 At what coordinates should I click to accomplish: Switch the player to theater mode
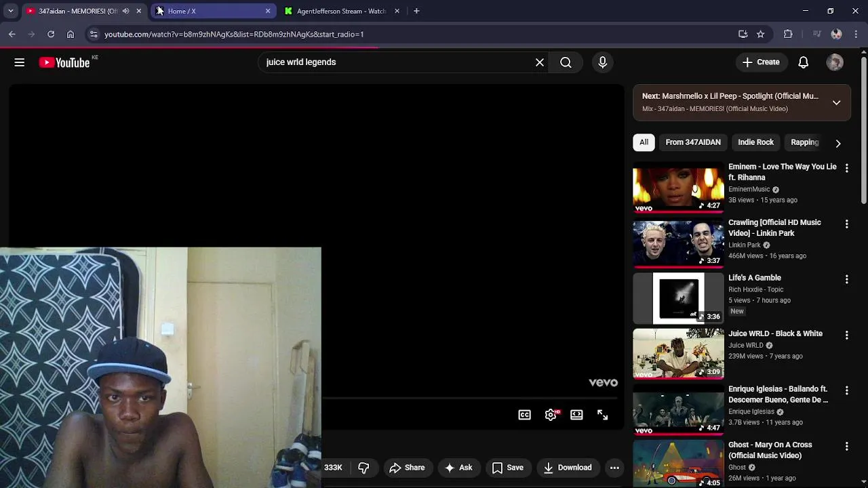pos(576,415)
